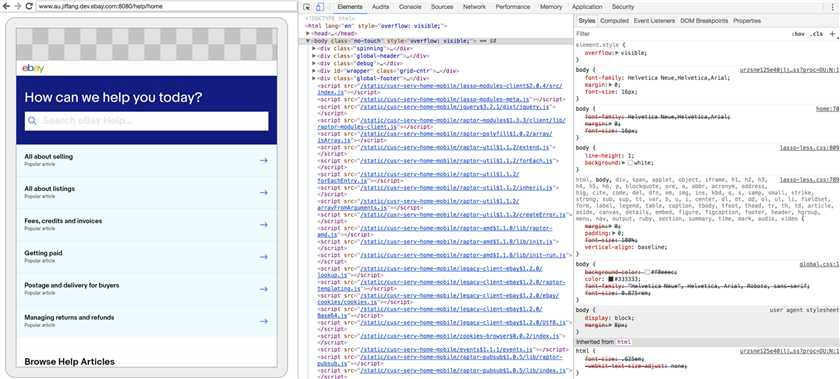
Task: Switch to the Elements panel tab
Action: coord(350,7)
